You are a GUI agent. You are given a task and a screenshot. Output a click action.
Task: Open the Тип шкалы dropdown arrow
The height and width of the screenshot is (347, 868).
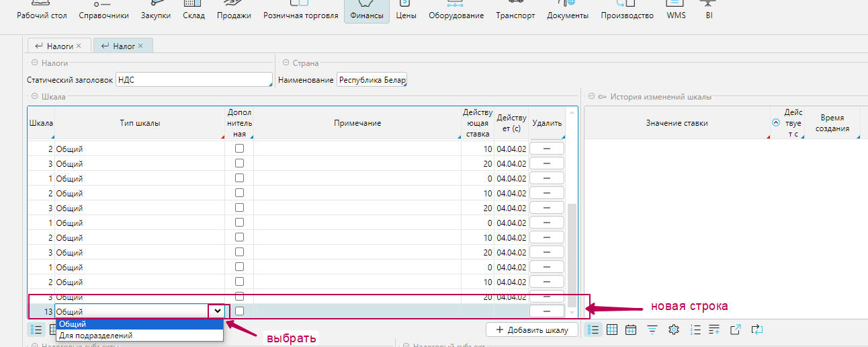tap(217, 311)
